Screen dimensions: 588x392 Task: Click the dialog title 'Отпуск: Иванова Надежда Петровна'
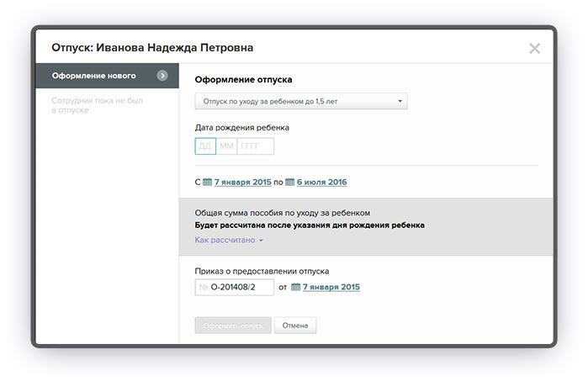[x=152, y=48]
